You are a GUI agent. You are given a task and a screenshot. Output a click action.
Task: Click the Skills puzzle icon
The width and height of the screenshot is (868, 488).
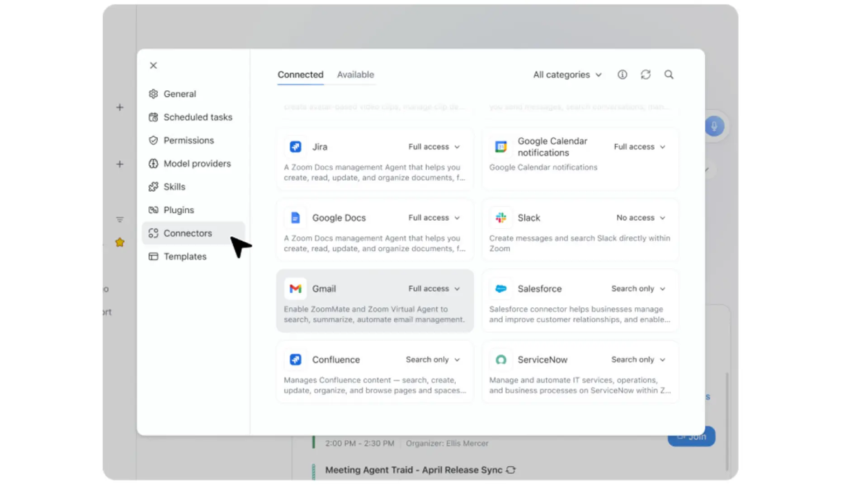[153, 187]
